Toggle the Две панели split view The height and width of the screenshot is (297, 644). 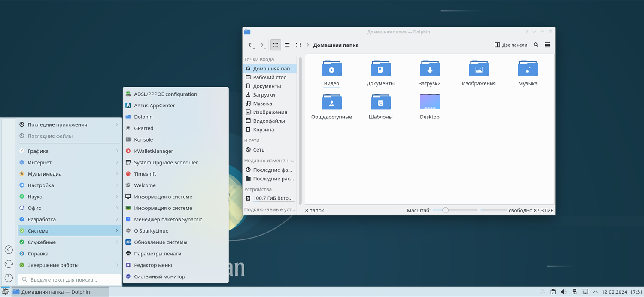(x=511, y=45)
